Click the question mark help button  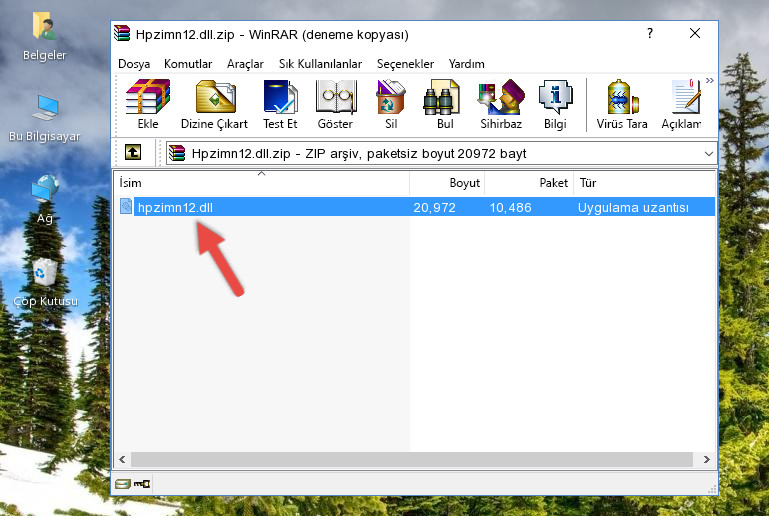pyautogui.click(x=650, y=33)
